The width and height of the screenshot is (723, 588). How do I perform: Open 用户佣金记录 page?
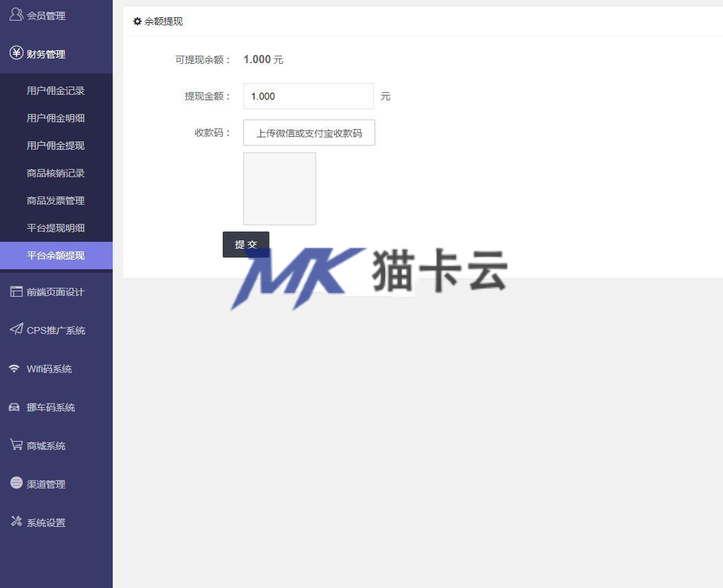click(x=56, y=90)
